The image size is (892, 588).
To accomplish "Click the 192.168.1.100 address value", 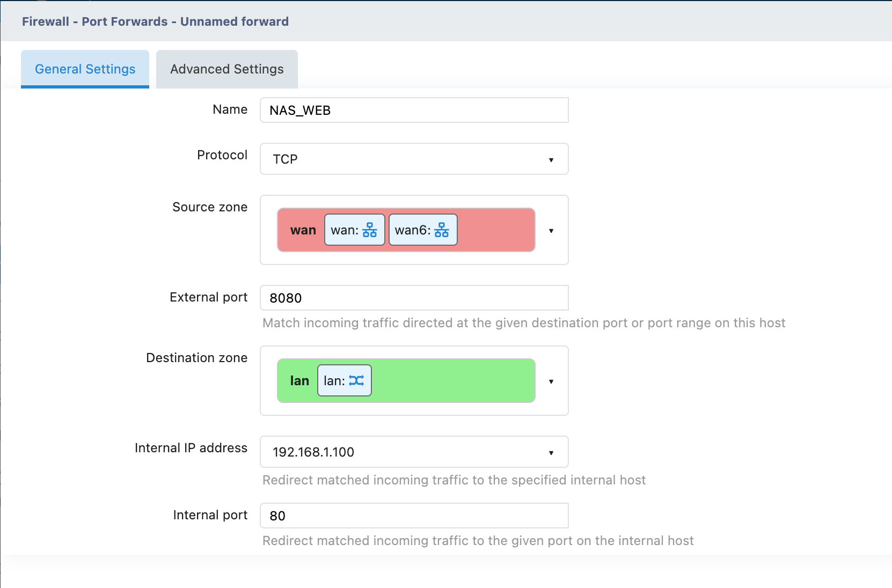I will [x=313, y=452].
